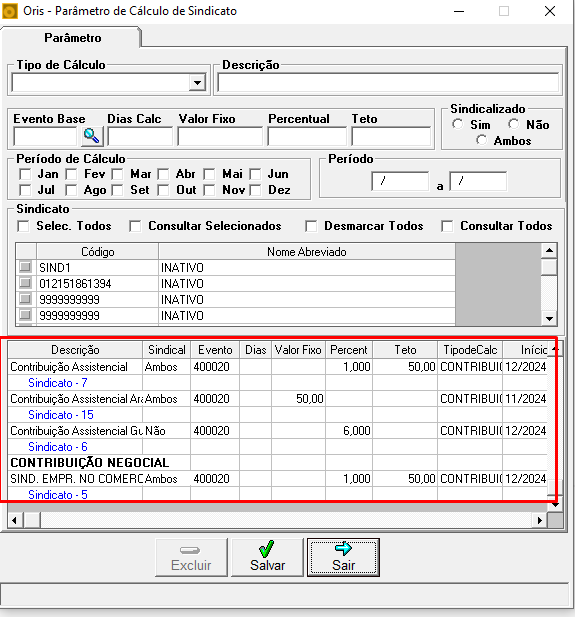Click the Valor Fixo input field
The height and width of the screenshot is (617, 575).
click(220, 137)
